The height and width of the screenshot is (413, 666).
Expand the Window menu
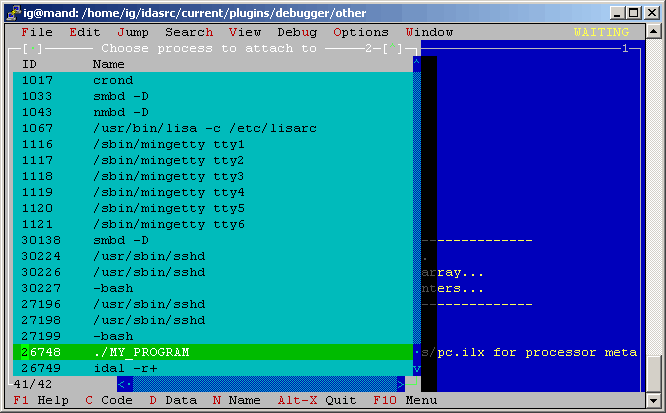(429, 32)
